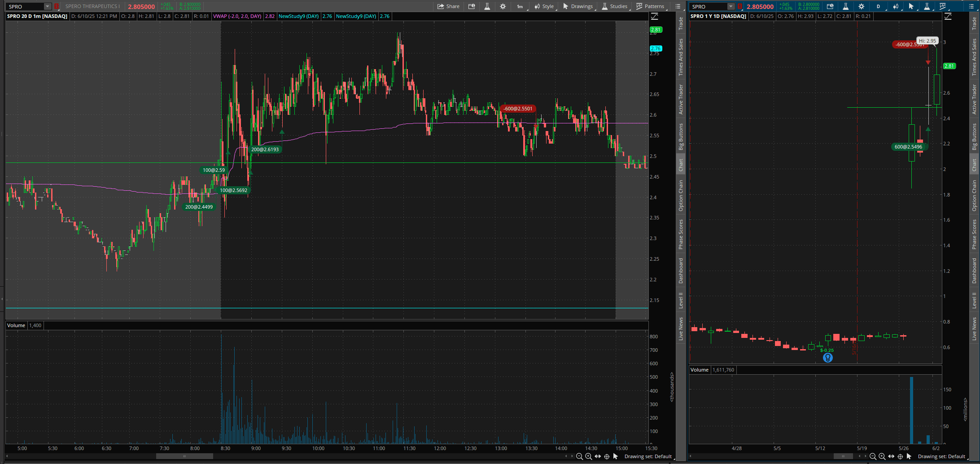This screenshot has width=980, height=464.
Task: Open right chart's Drawing set: Default menu
Action: pyautogui.click(x=941, y=456)
